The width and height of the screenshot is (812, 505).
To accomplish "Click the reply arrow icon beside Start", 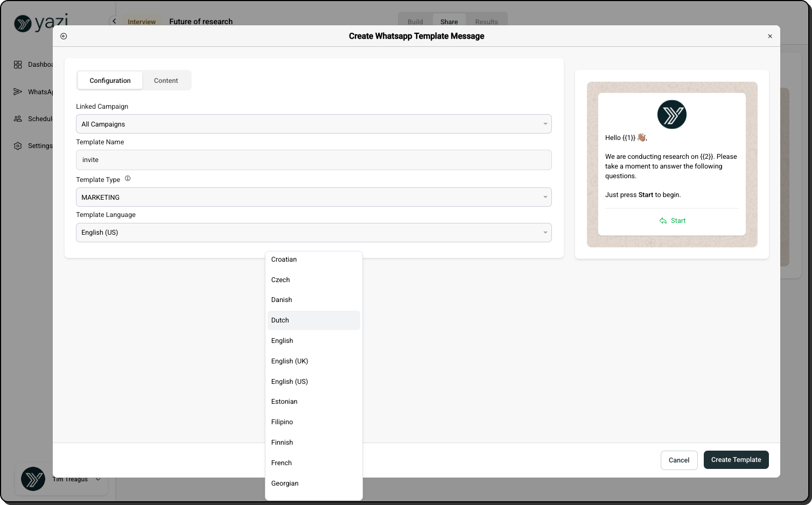I will click(x=663, y=221).
